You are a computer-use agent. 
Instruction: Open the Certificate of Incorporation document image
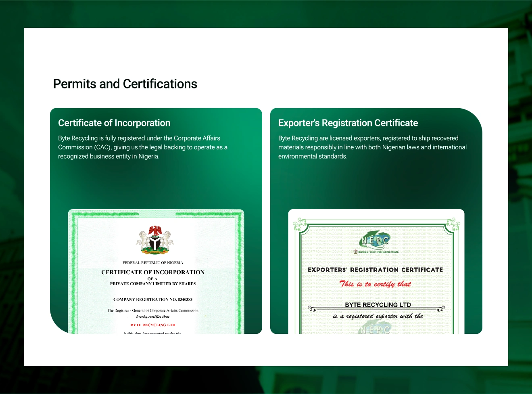(x=156, y=271)
